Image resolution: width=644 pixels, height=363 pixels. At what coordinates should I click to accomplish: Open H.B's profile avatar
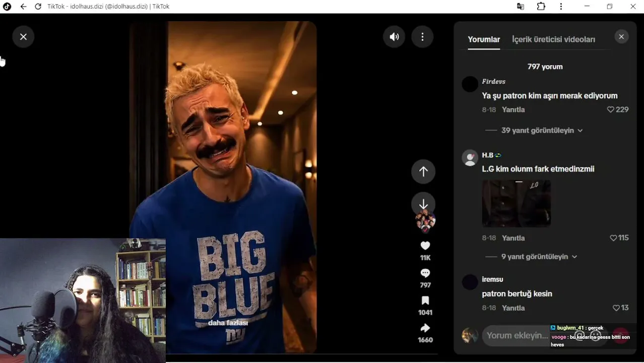pos(470,158)
